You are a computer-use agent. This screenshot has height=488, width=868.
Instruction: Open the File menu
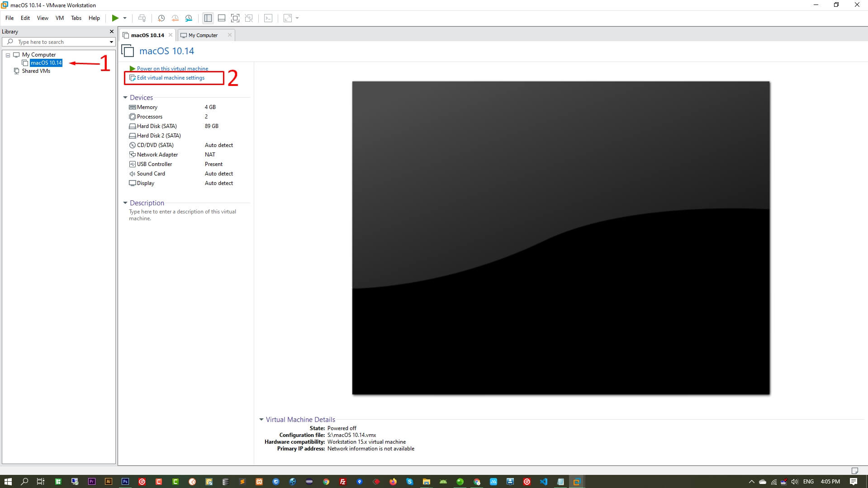coord(9,18)
